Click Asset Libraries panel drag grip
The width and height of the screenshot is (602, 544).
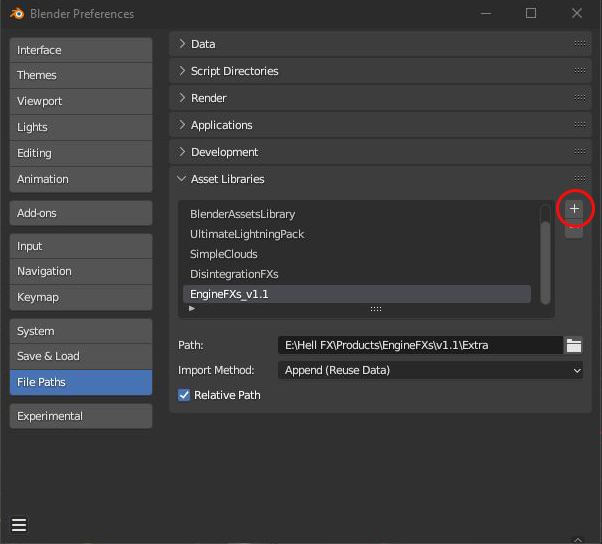pos(580,179)
